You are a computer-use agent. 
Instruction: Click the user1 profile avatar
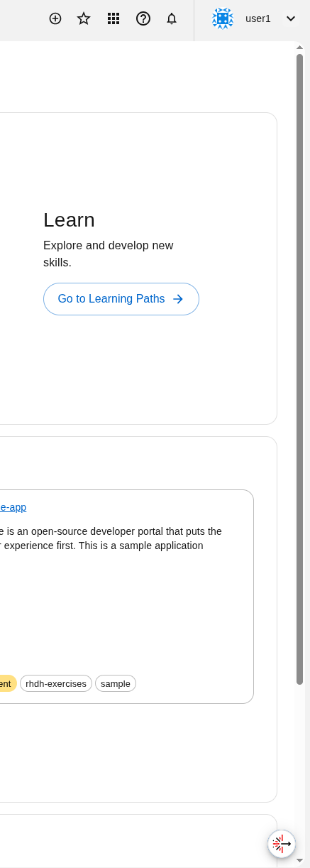click(223, 18)
